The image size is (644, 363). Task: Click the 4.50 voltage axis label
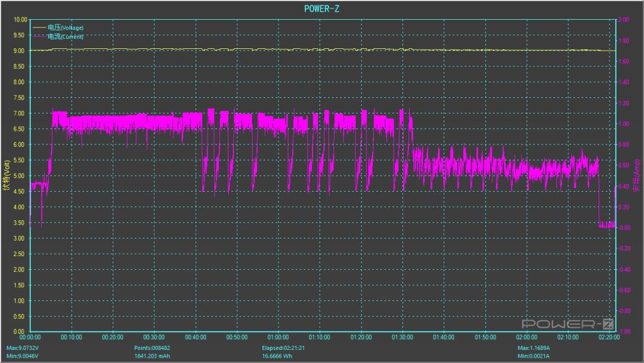tap(19, 191)
